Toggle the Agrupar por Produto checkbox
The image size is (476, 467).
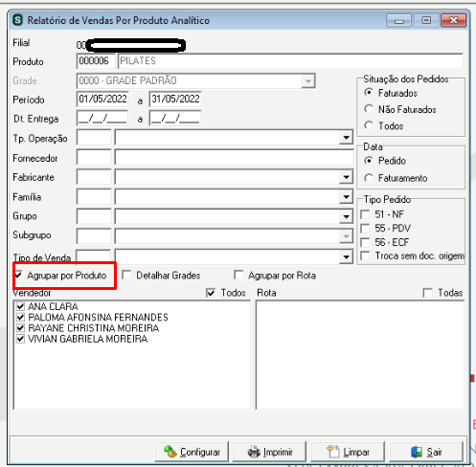coord(18,275)
